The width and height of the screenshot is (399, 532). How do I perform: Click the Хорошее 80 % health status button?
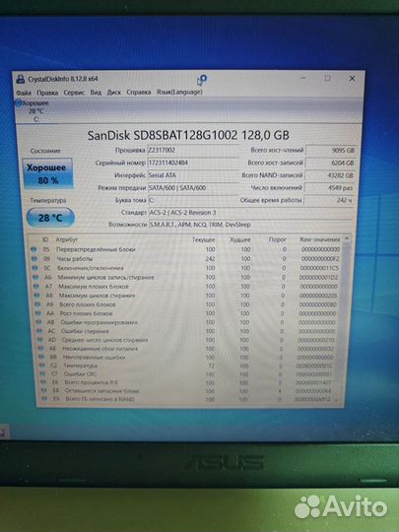[x=47, y=173]
